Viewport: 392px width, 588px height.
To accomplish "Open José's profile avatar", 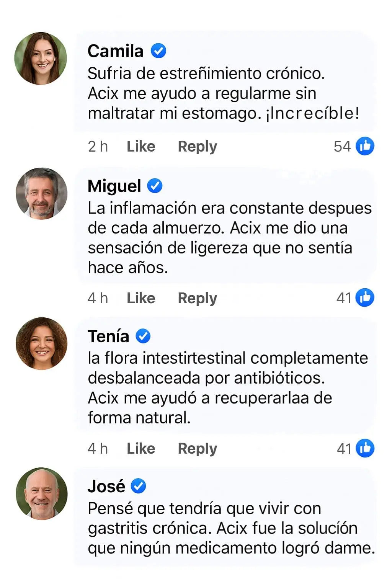I will coord(41,493).
